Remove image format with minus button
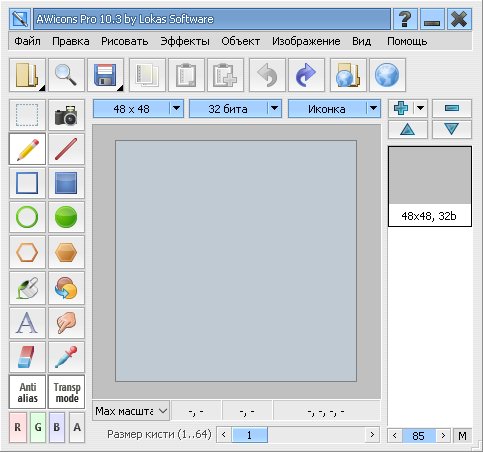This screenshot has width=483, height=452. 452,108
